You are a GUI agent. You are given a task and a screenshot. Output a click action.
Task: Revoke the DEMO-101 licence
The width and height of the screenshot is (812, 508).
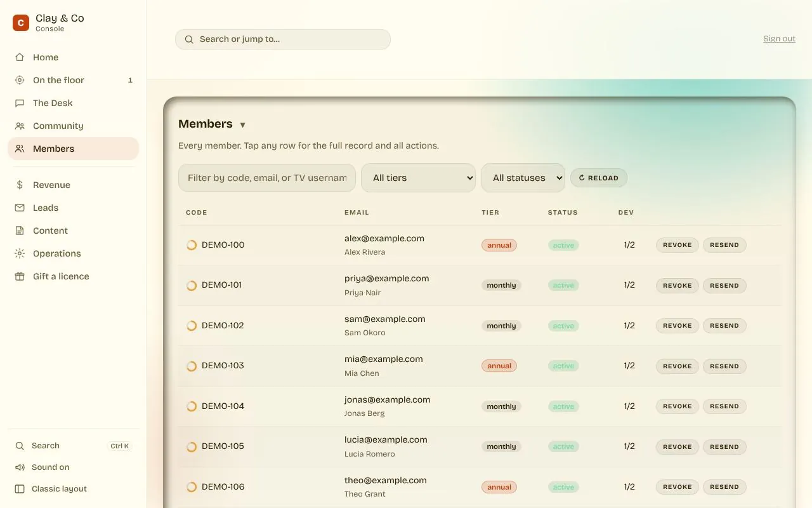click(678, 286)
